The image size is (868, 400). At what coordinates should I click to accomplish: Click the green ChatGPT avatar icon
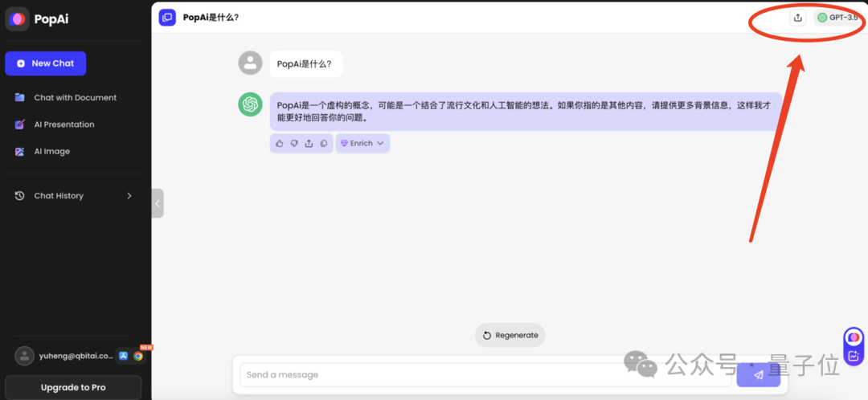[250, 104]
